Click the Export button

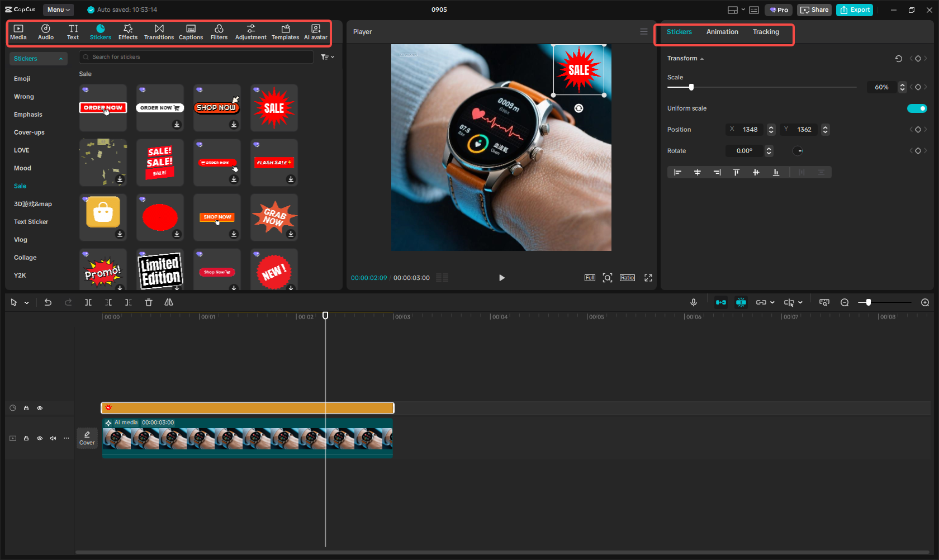[855, 10]
